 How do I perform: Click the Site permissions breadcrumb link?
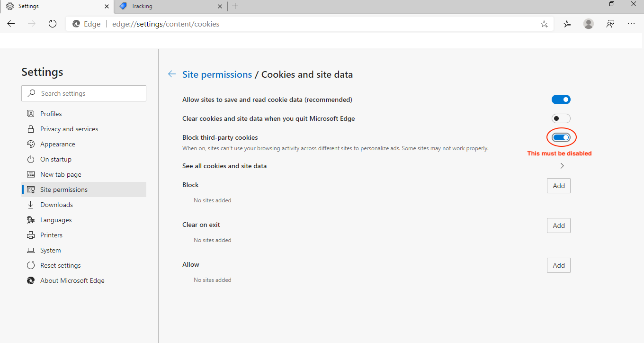click(x=217, y=74)
